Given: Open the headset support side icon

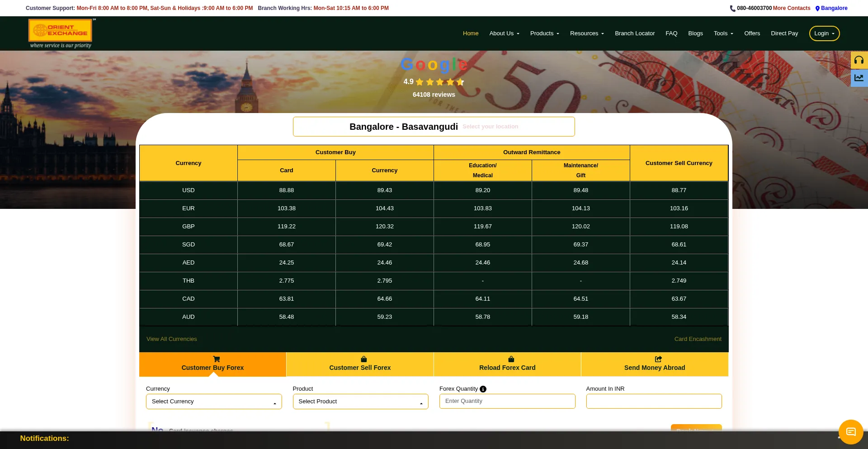Looking at the screenshot, I should click(x=859, y=60).
